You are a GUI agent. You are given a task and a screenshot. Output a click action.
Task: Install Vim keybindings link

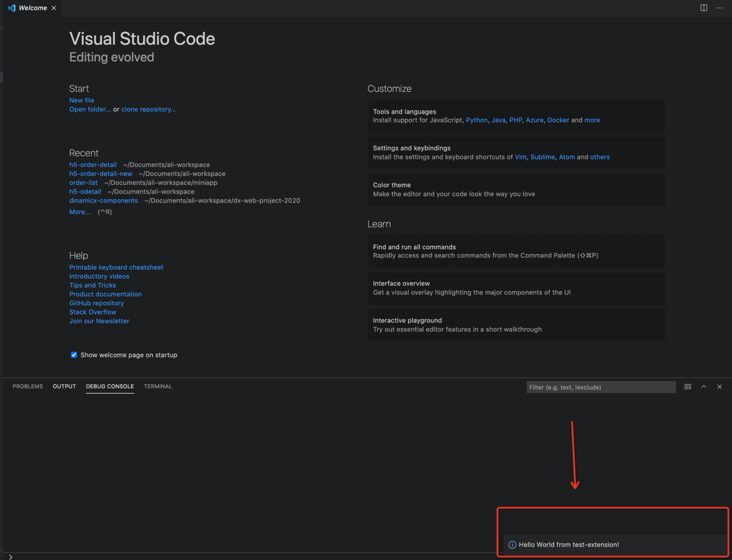520,157
